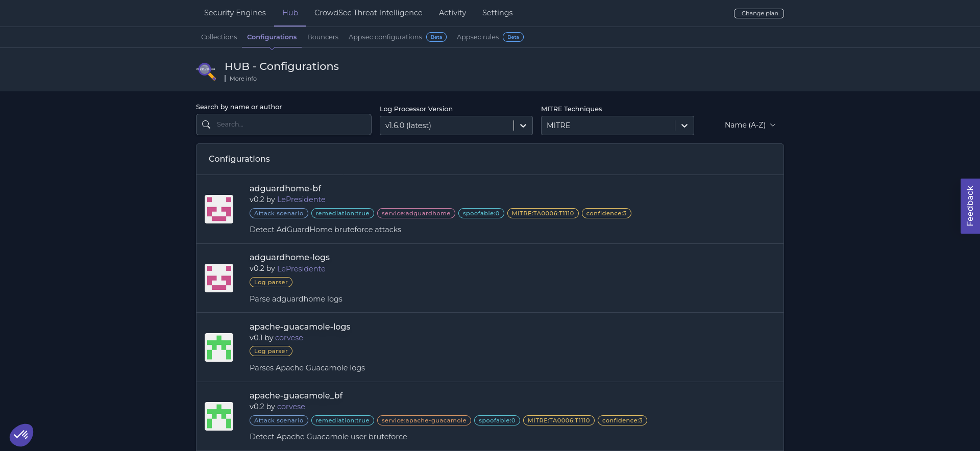Viewport: 980px width, 451px height.
Task: Click the search magnifier icon
Action: pyautogui.click(x=206, y=124)
